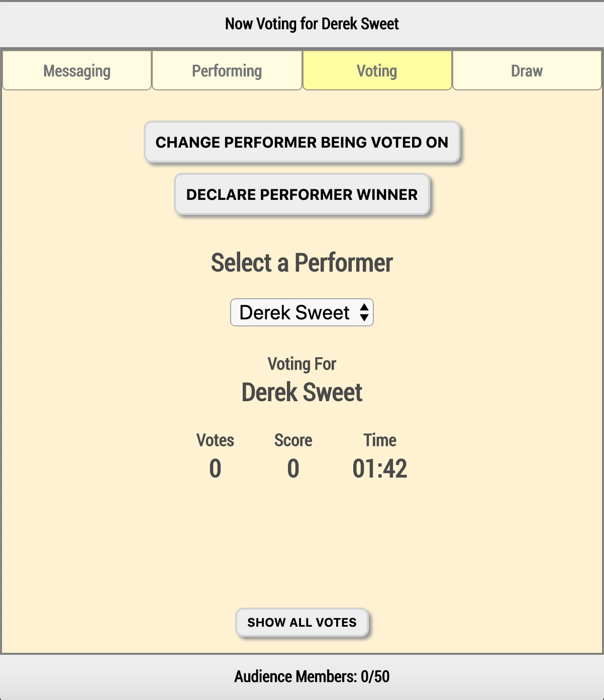Viewport: 604px width, 700px height.
Task: Switch to the Messaging tab
Action: [x=76, y=70]
